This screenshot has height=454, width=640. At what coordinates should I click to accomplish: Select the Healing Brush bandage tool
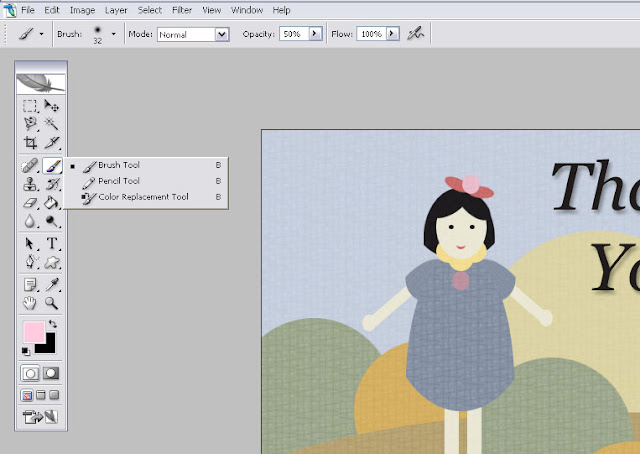click(x=30, y=166)
